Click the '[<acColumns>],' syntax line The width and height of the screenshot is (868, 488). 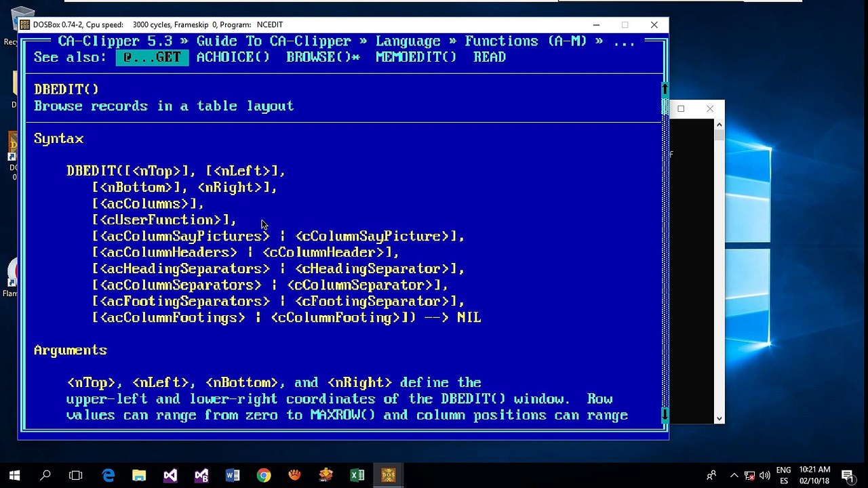pyautogui.click(x=148, y=203)
